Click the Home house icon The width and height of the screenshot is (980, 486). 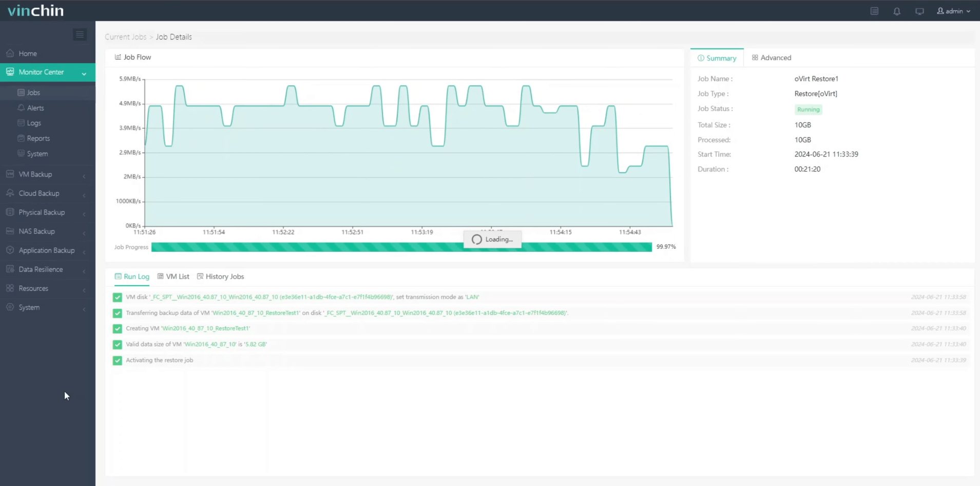tap(10, 53)
